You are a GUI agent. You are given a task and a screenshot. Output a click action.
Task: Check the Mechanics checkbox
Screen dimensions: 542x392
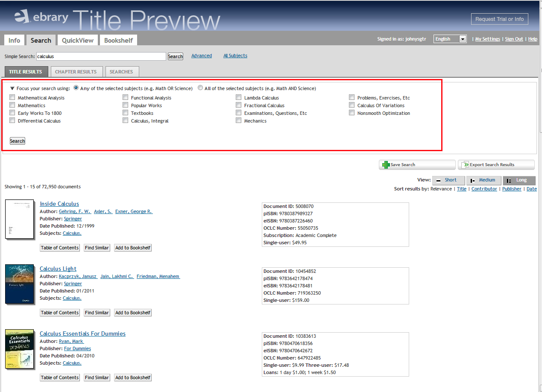click(239, 120)
